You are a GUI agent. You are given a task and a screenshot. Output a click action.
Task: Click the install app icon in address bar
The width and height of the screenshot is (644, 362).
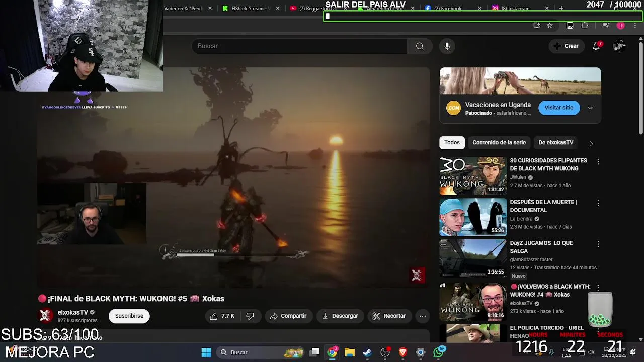pos(537,25)
